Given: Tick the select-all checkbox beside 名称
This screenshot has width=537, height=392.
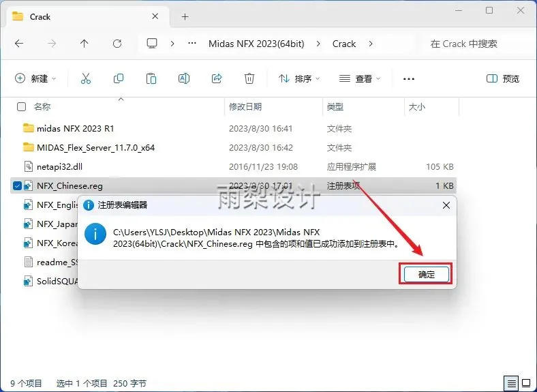Looking at the screenshot, I should click(x=21, y=107).
